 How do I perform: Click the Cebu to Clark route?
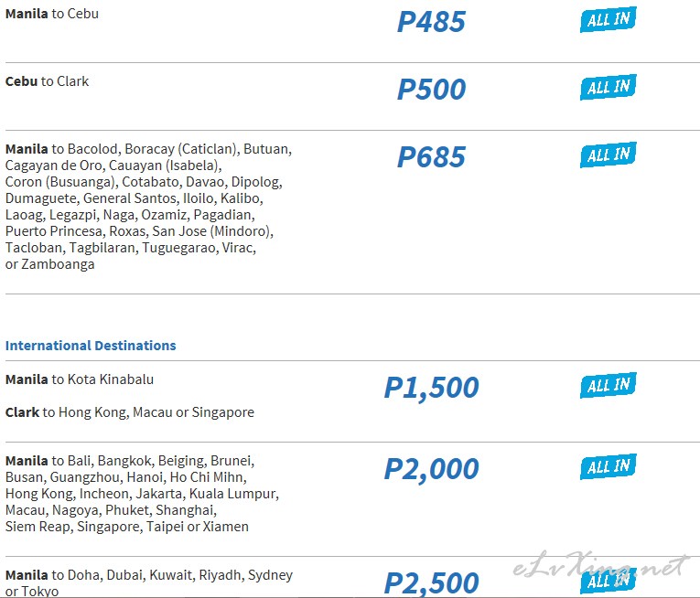click(47, 81)
